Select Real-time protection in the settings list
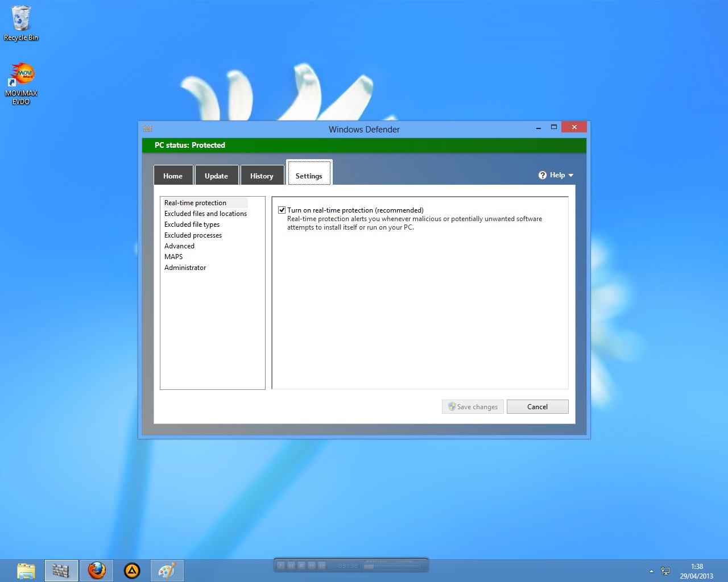Image resolution: width=728 pixels, height=582 pixels. pyautogui.click(x=205, y=203)
